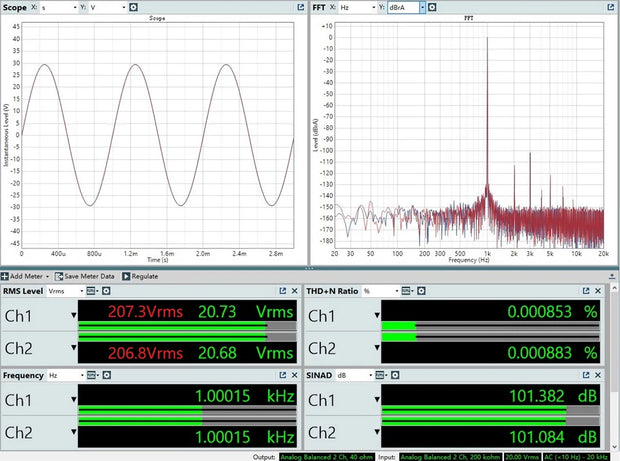Pop out the FFT panel
The width and height of the screenshot is (620, 461).
(611, 7)
